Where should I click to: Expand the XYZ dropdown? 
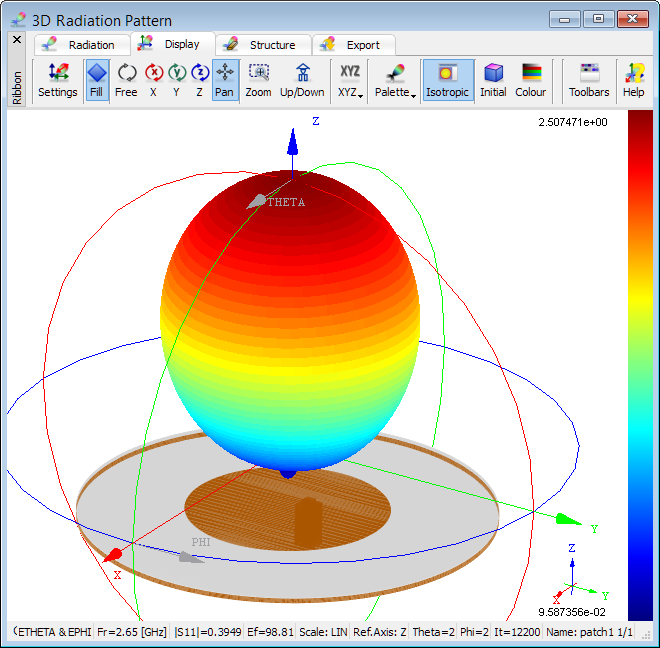350,80
